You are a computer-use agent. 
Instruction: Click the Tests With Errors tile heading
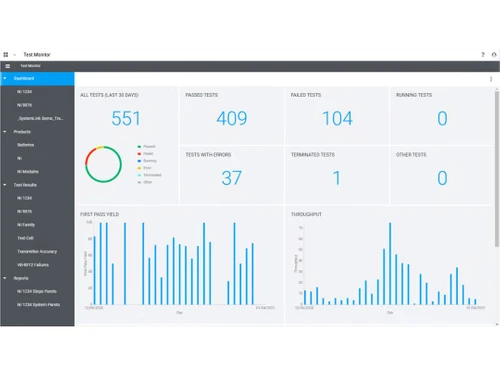pyautogui.click(x=208, y=155)
